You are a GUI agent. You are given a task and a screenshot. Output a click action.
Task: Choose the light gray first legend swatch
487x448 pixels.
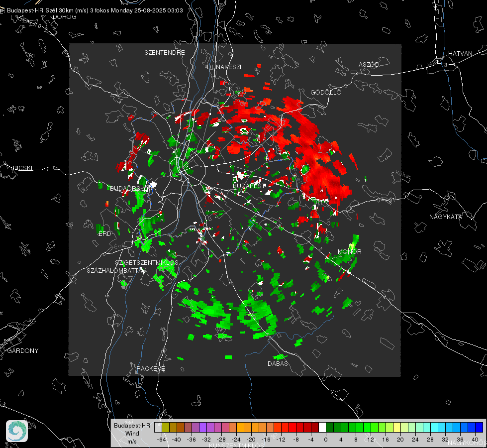coord(158,427)
